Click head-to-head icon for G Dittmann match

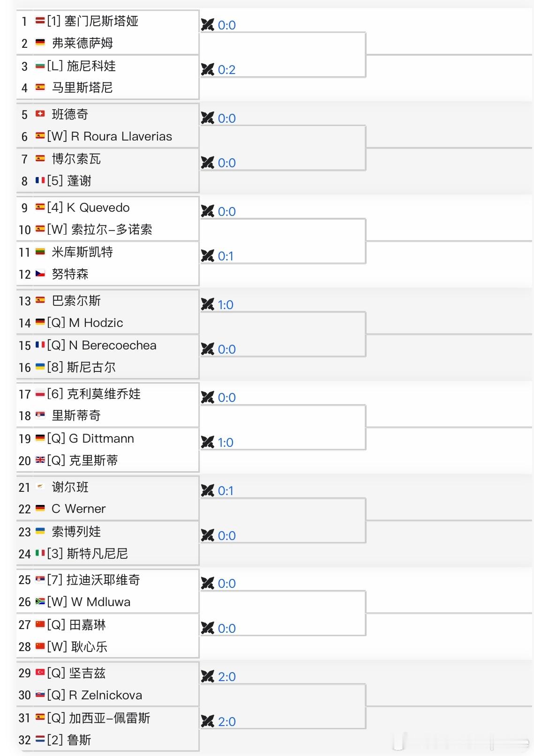[207, 442]
